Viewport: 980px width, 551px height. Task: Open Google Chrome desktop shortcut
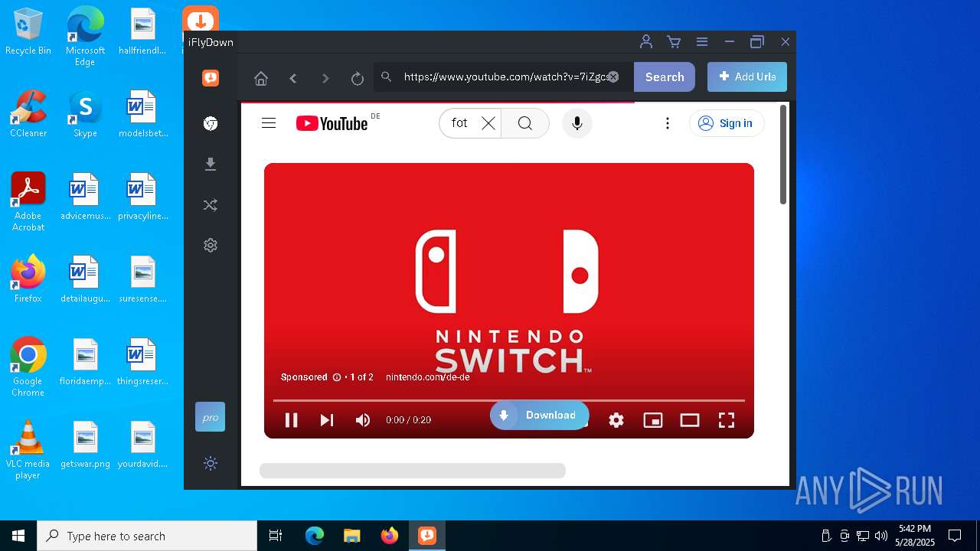point(28,367)
